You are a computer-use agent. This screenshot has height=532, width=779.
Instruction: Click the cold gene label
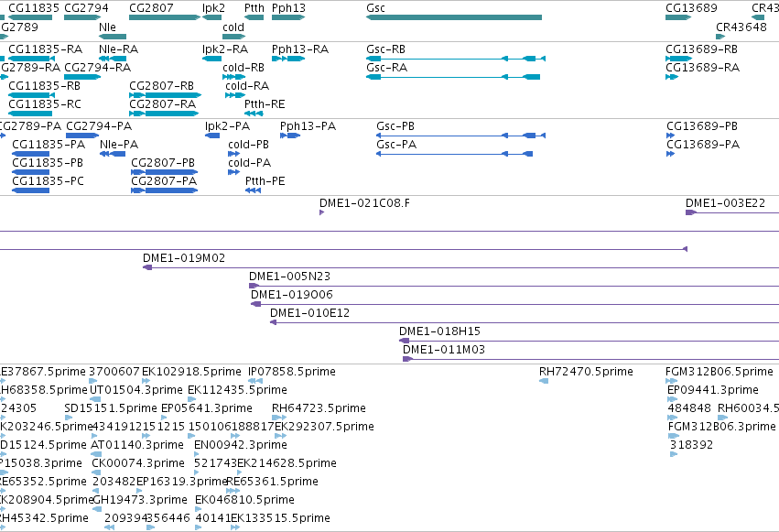[x=233, y=27]
